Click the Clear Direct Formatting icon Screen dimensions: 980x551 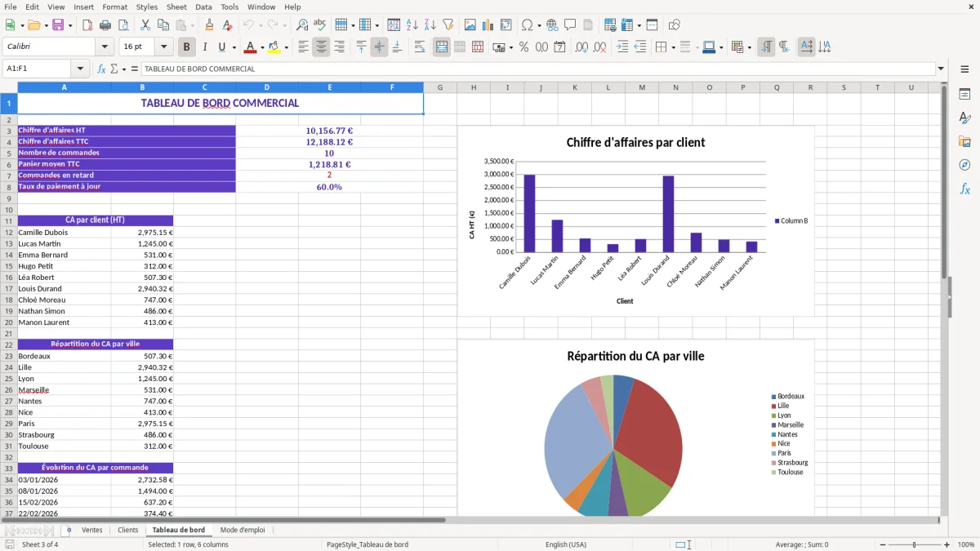pyautogui.click(x=227, y=25)
